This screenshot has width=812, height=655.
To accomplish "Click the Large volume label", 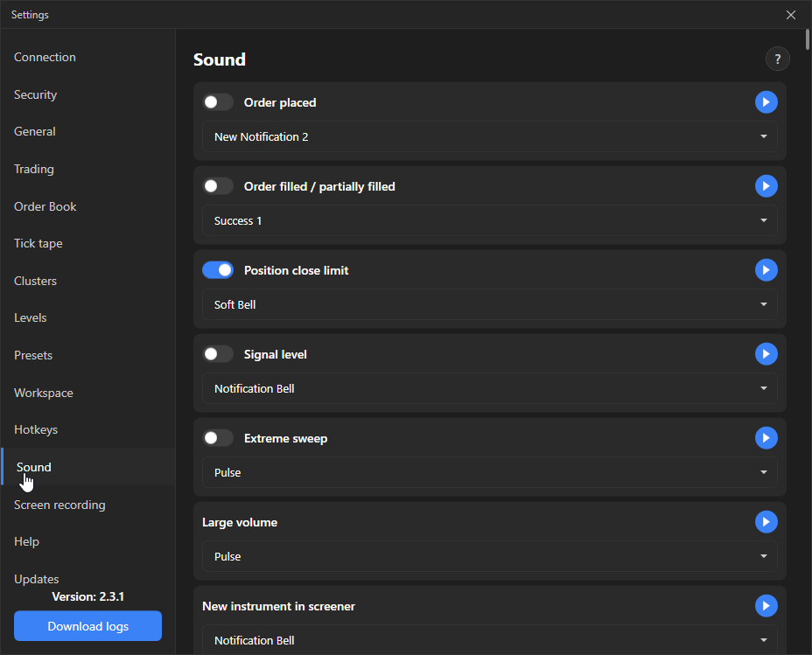I will coord(240,522).
